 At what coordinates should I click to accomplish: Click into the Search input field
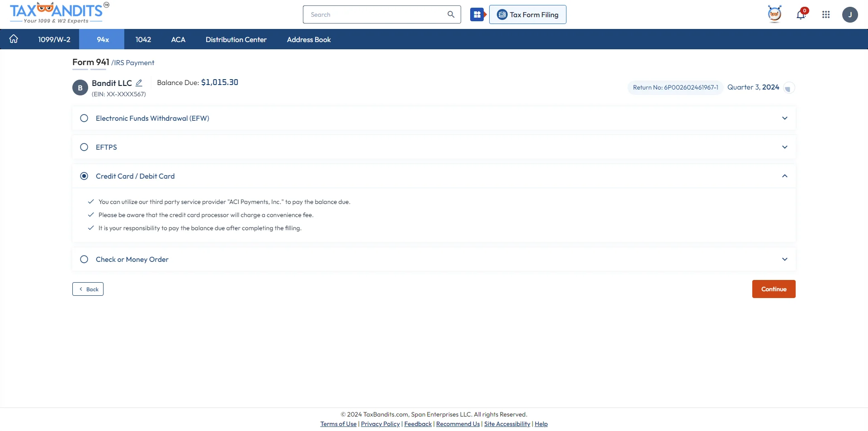(x=375, y=14)
